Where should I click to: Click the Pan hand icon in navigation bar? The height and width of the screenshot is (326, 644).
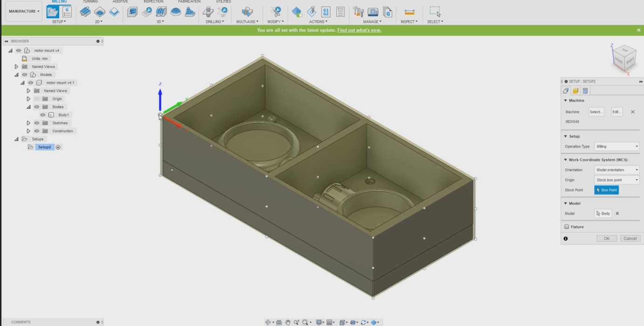pyautogui.click(x=288, y=322)
